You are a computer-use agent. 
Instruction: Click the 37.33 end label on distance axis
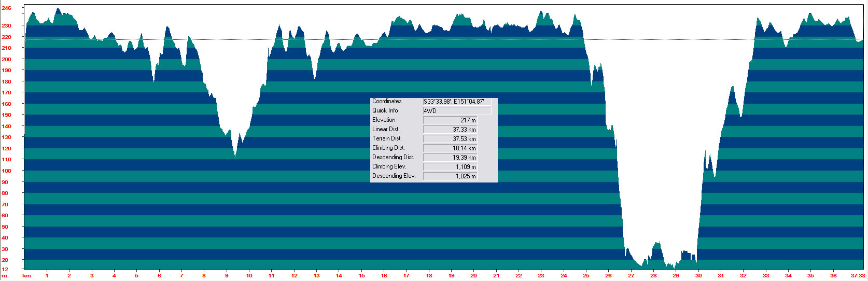(x=858, y=276)
